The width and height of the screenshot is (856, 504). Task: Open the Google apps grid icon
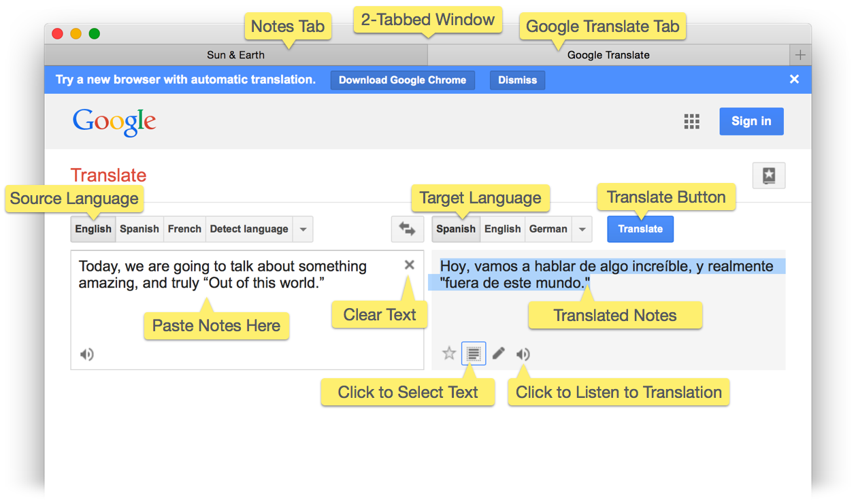691,122
